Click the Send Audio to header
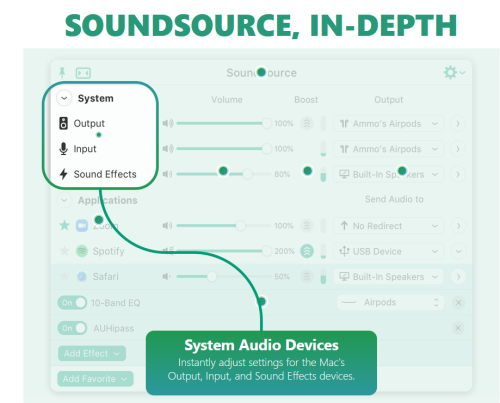The height and width of the screenshot is (403, 500). [394, 199]
